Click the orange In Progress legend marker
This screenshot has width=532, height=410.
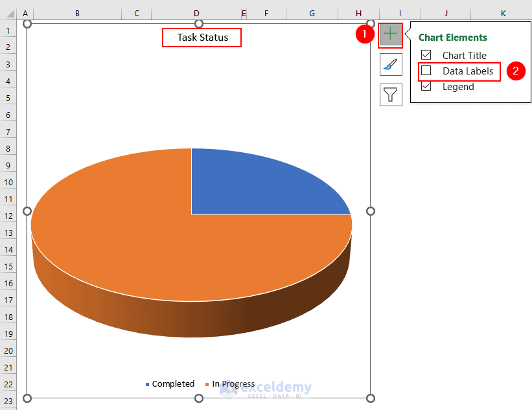(x=207, y=383)
